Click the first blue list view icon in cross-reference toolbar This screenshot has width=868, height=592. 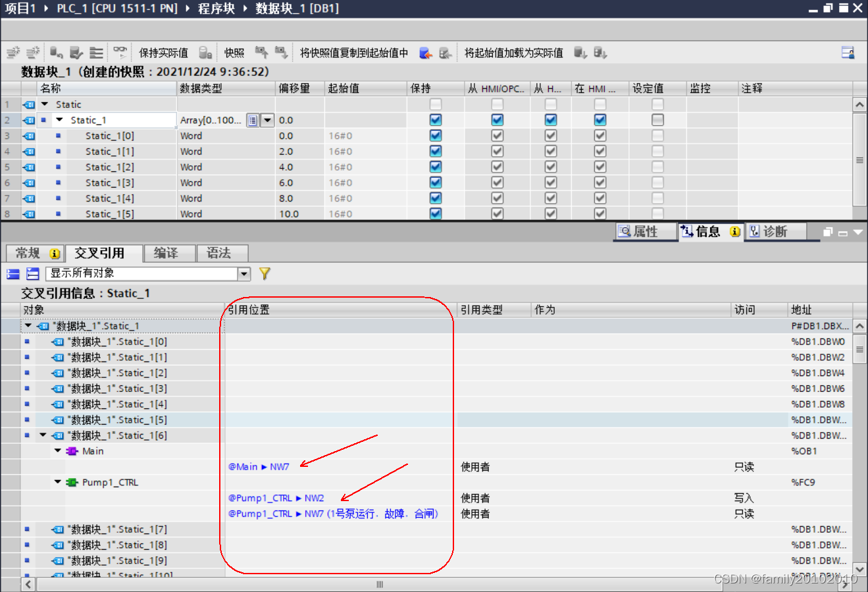[13, 273]
